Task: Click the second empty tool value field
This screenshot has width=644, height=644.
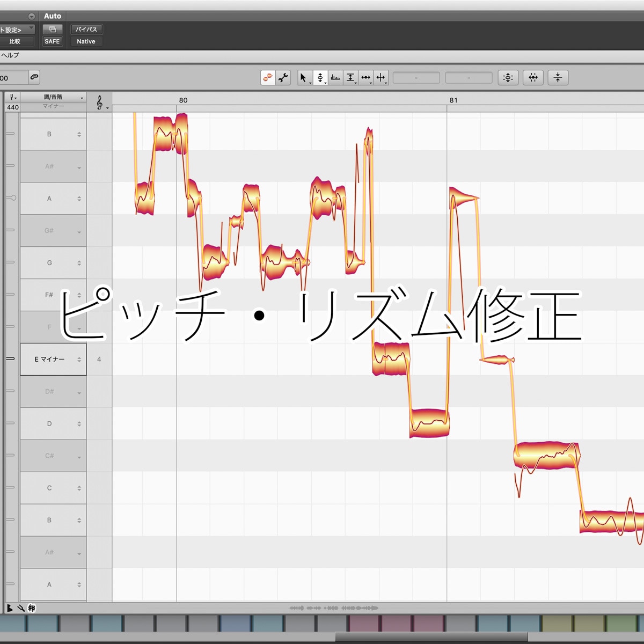Action: [x=469, y=78]
